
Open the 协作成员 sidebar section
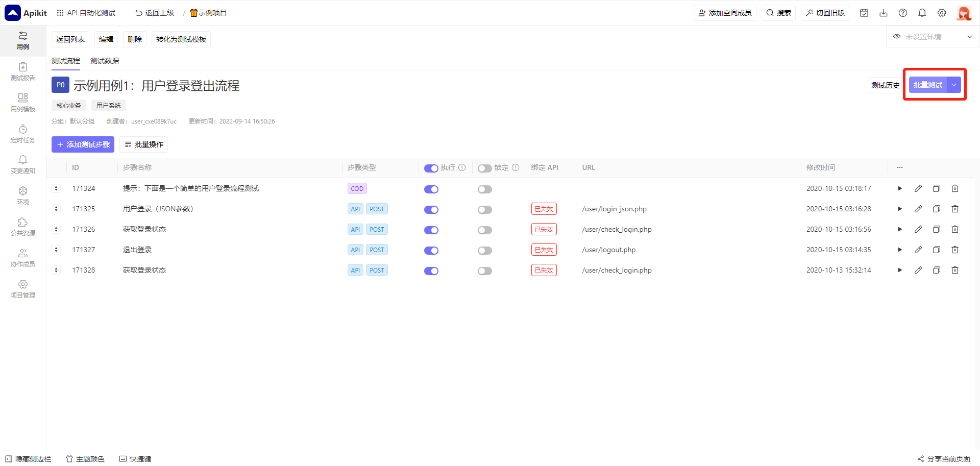tap(23, 258)
